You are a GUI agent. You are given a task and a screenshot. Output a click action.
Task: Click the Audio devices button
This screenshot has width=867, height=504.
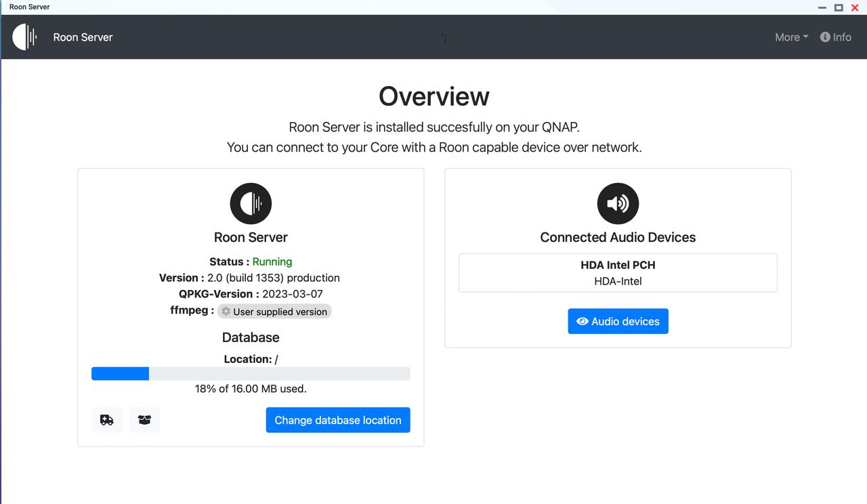[x=618, y=321]
